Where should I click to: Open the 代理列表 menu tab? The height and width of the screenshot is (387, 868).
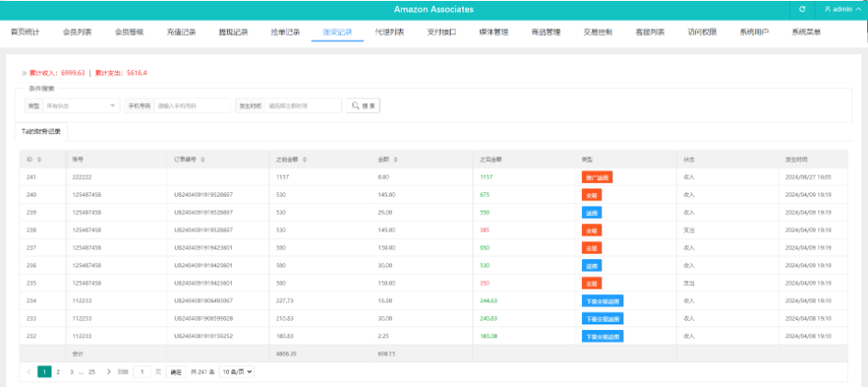click(x=389, y=32)
